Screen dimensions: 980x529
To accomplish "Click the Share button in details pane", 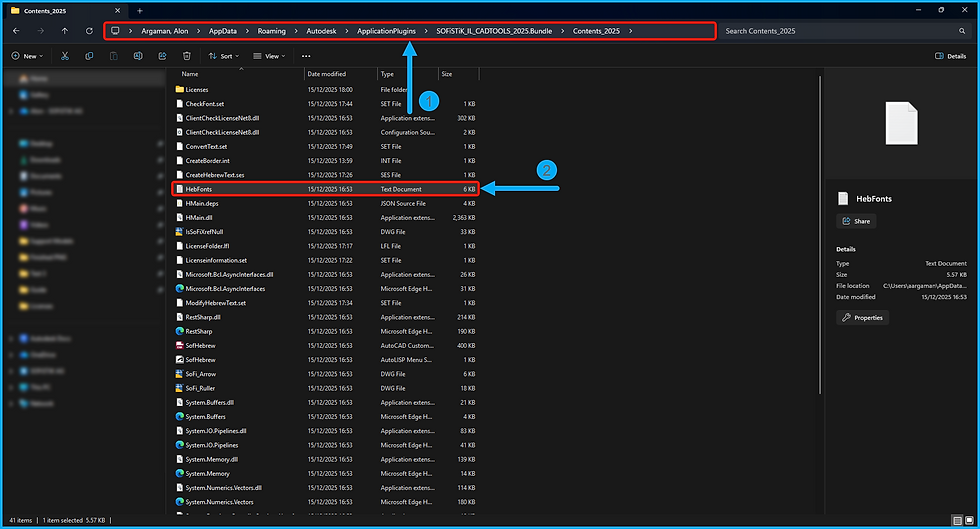I will click(x=856, y=221).
